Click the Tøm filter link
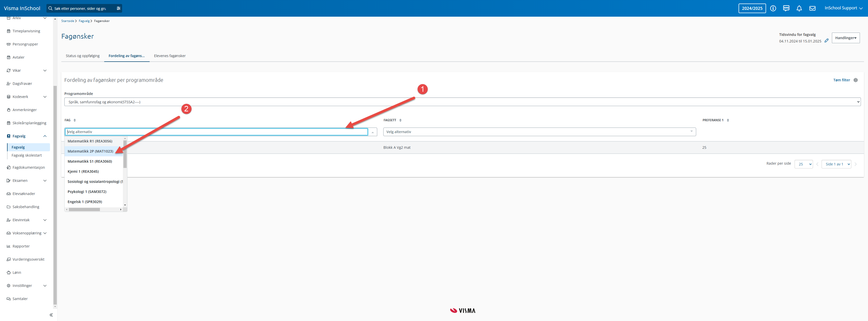The image size is (868, 321). click(x=842, y=80)
